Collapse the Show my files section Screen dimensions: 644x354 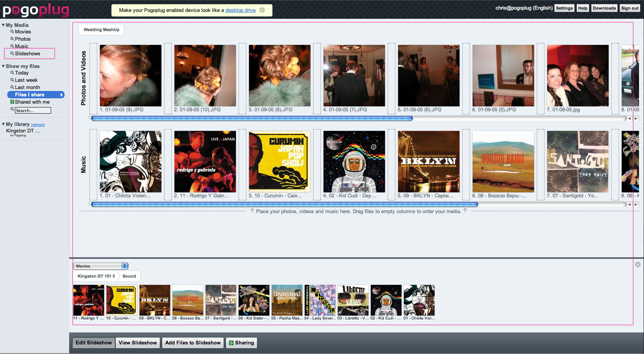pos(3,66)
